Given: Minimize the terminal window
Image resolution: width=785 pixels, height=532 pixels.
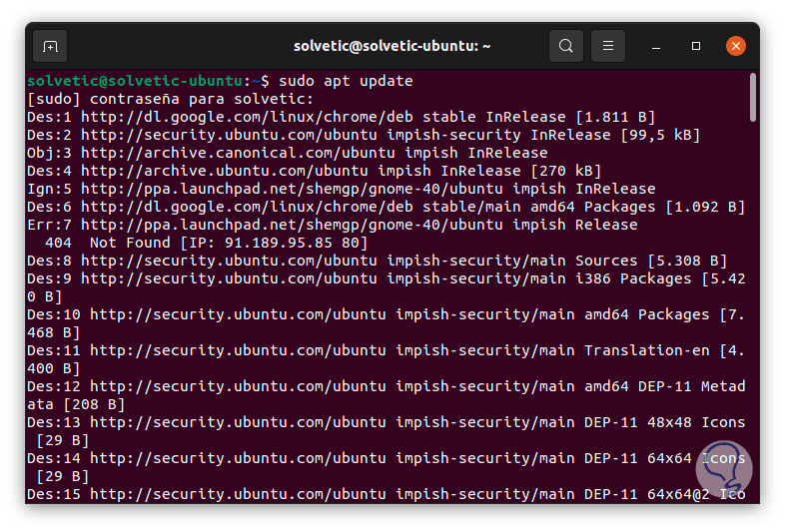Looking at the screenshot, I should click(657, 46).
